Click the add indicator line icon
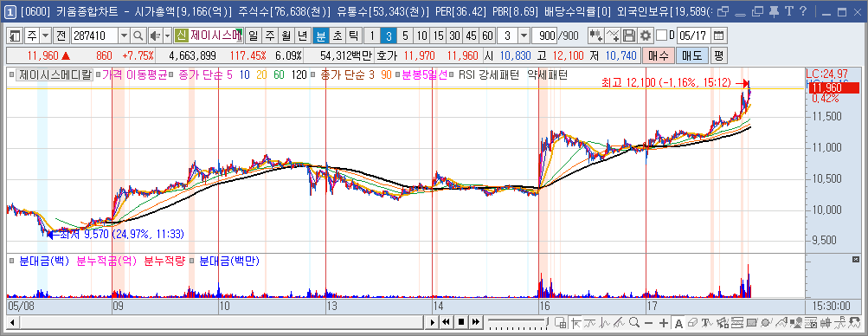Image resolution: width=868 pixels, height=336 pixels. (x=612, y=36)
